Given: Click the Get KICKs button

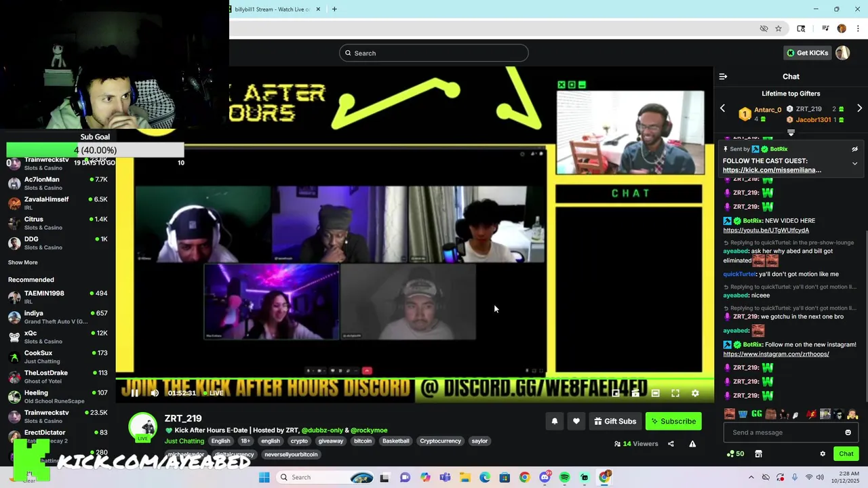Looking at the screenshot, I should pos(807,53).
